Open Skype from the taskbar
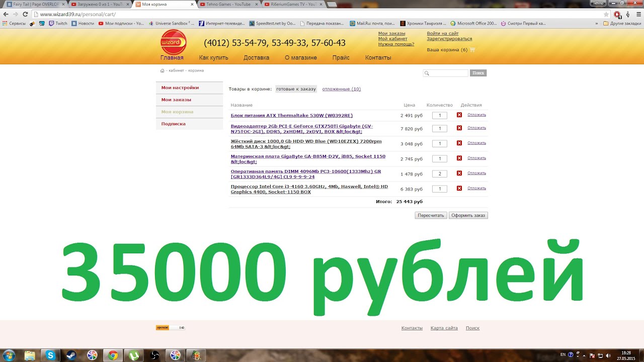This screenshot has height=362, width=644. tap(50, 355)
